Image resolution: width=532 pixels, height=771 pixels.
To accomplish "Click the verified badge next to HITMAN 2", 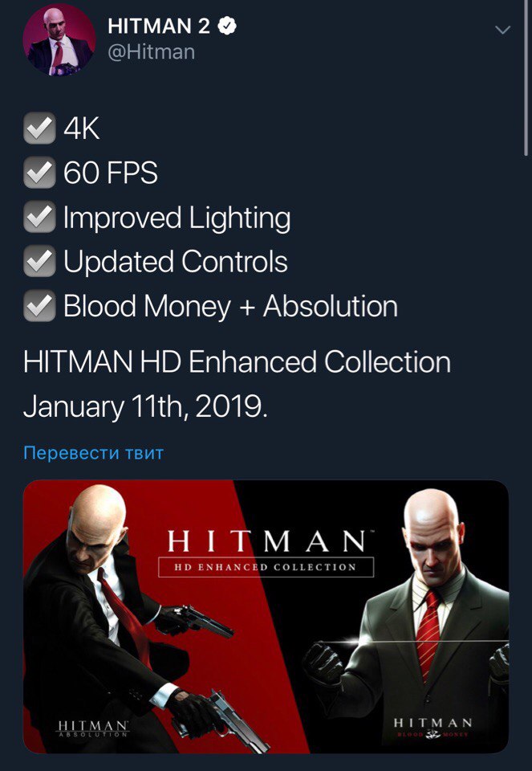I will (x=226, y=26).
